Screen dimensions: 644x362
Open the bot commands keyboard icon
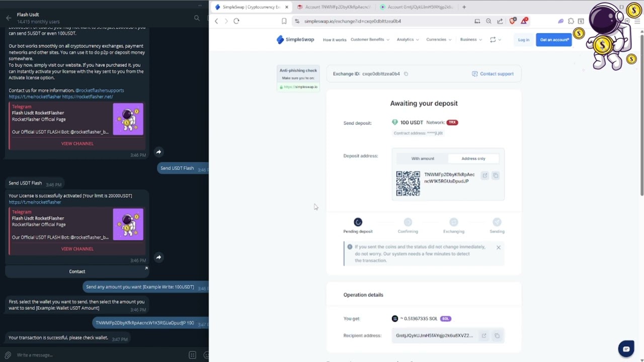pyautogui.click(x=192, y=355)
